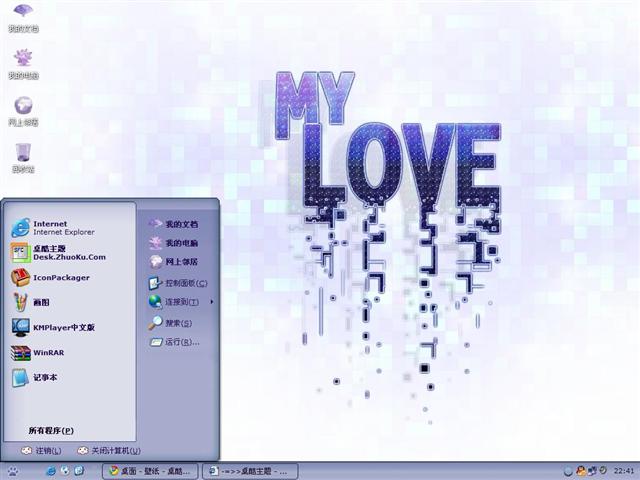Screen dimensions: 640x480
Task: Open the volume speaker tray icon
Action: point(602,471)
